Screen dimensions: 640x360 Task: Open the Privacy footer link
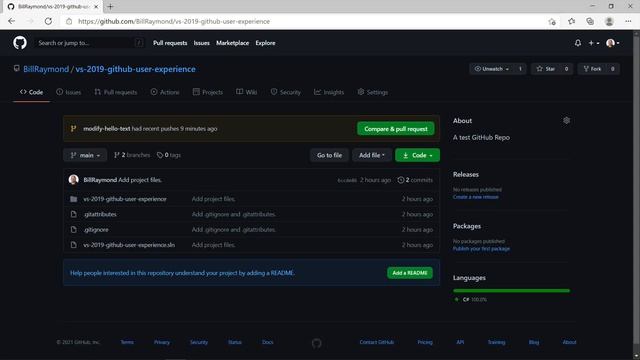point(162,342)
